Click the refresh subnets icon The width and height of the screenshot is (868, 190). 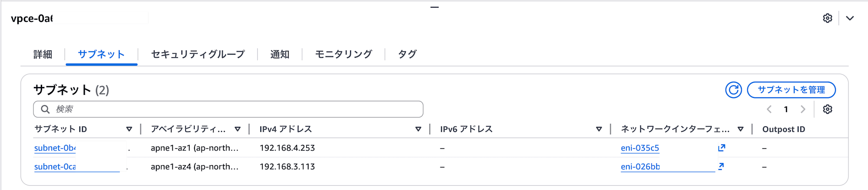pos(733,90)
